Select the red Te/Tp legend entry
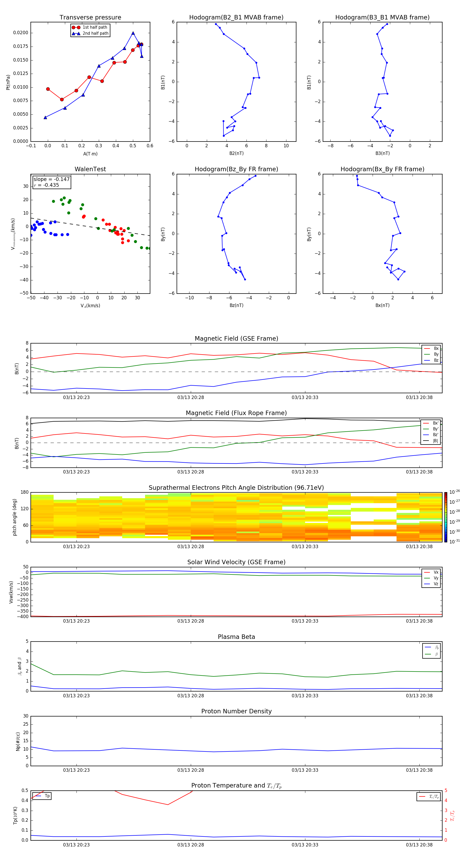This screenshot has width=473, height=868. [x=429, y=796]
